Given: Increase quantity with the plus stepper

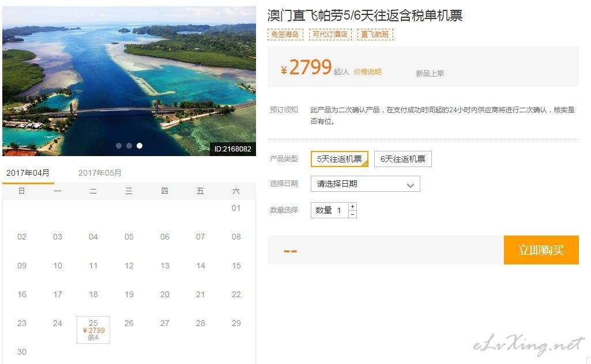Looking at the screenshot, I should tap(352, 206).
